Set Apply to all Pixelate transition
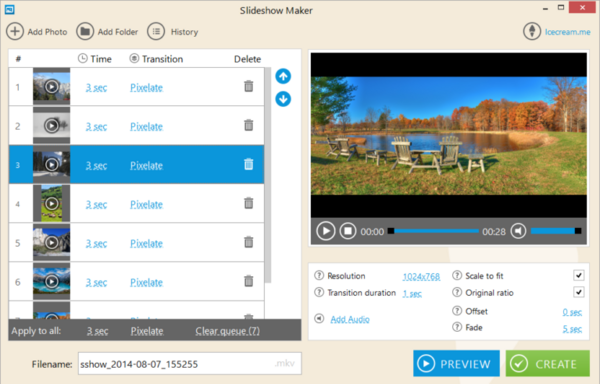The image size is (600, 384). point(147,331)
